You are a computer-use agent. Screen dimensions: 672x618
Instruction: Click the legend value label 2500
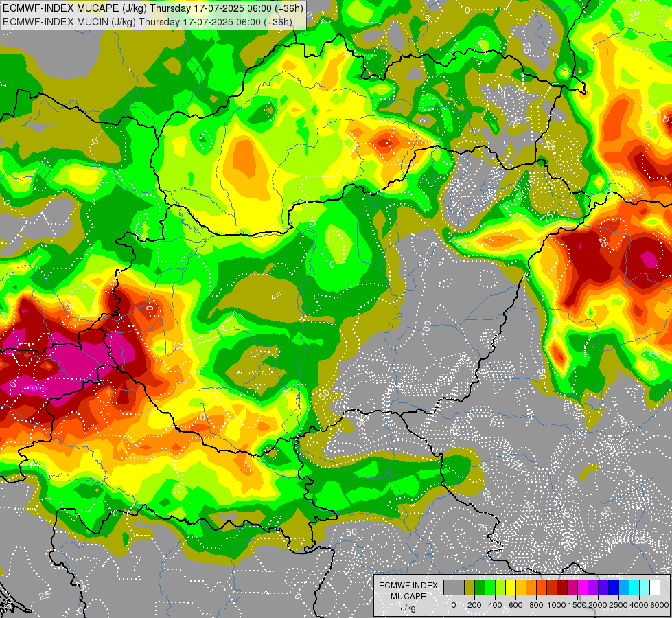pos(618,605)
